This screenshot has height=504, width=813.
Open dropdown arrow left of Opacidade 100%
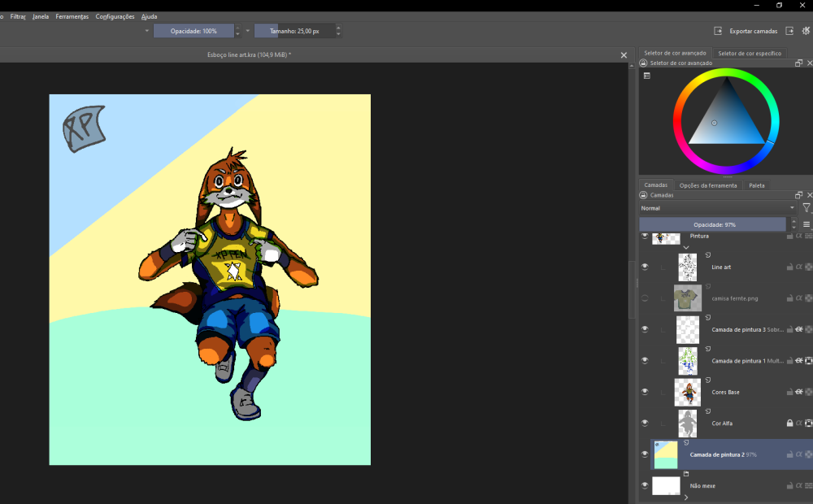tap(146, 31)
